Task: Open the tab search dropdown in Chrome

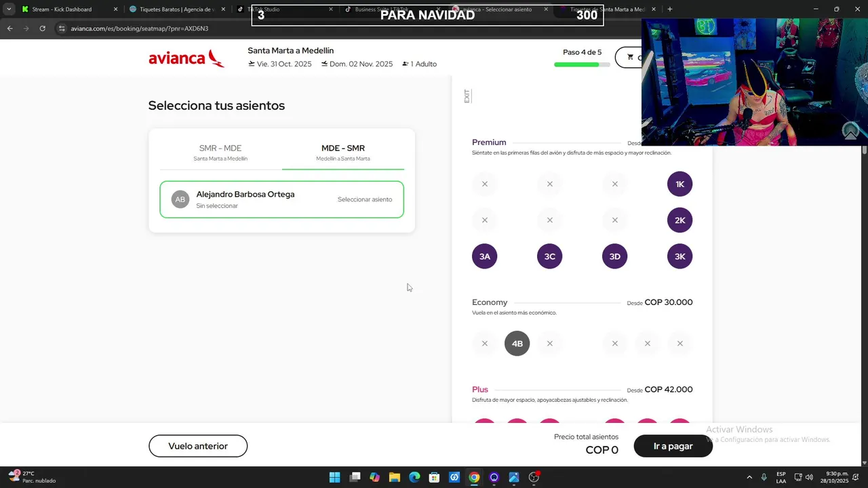Action: (9, 9)
